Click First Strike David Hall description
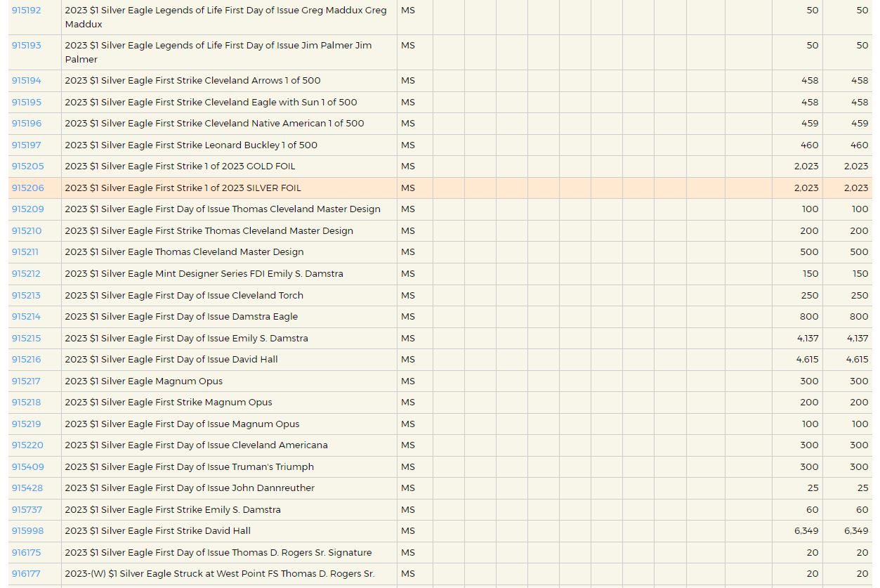 point(157,531)
